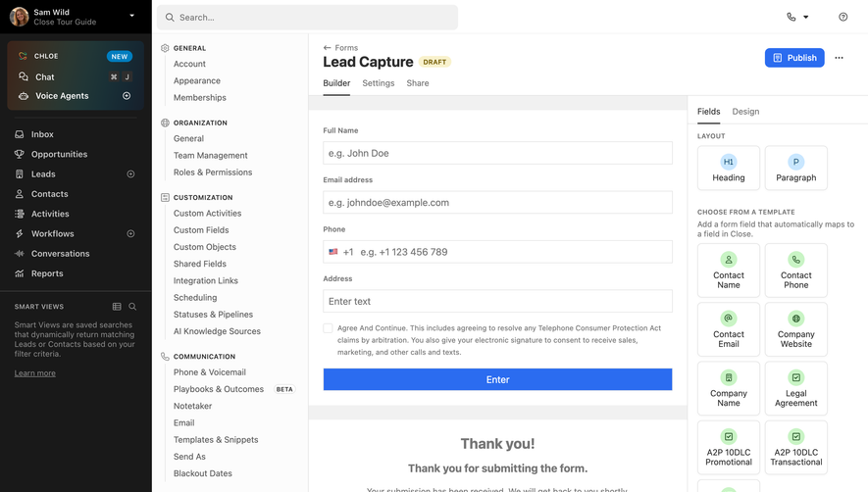Click the phone call icon in the top bar

(x=791, y=18)
